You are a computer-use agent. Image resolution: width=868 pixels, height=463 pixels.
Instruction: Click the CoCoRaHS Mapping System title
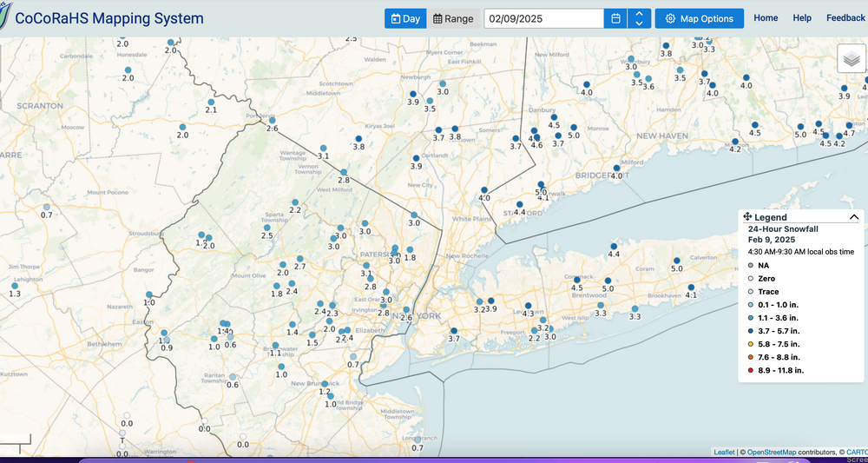109,18
